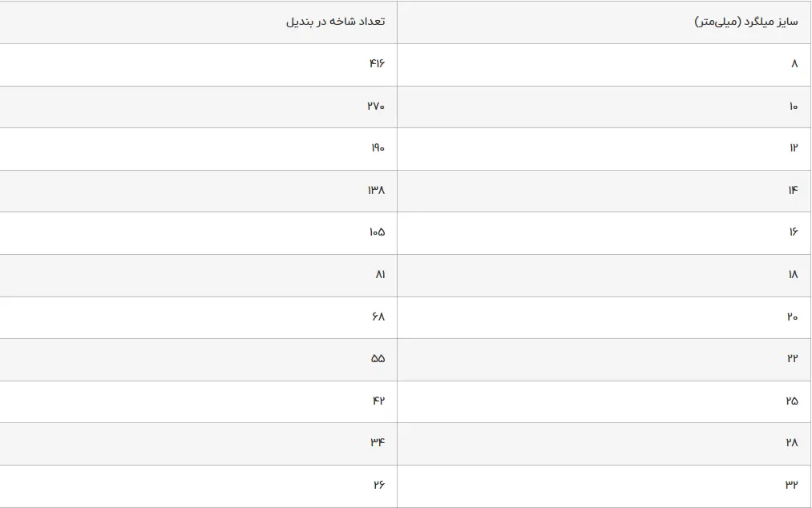
Task: Select the rebar size 8 cell
Action: tap(794, 64)
